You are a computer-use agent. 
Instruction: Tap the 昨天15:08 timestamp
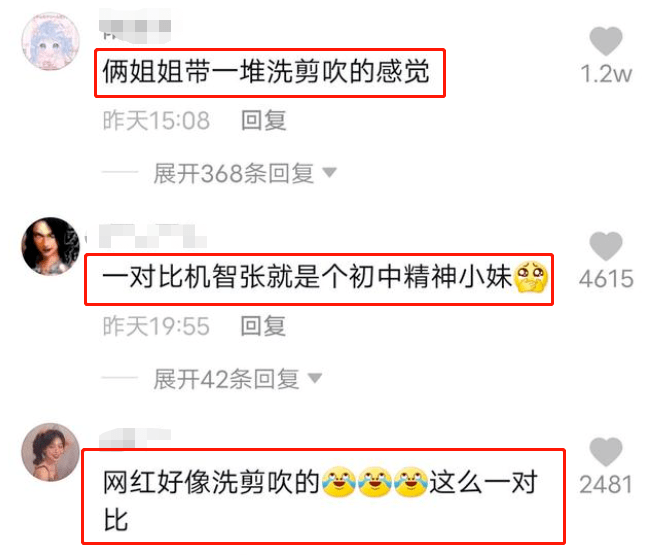click(156, 120)
